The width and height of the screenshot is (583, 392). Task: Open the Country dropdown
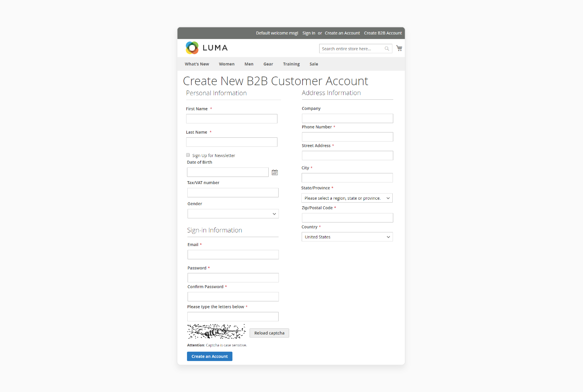(x=347, y=237)
